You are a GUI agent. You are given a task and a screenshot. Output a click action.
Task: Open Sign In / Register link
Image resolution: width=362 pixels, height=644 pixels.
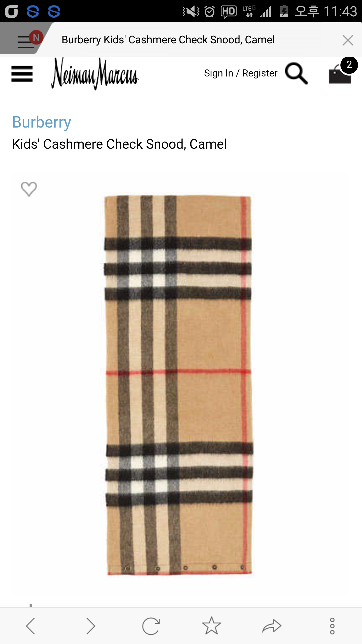tap(241, 73)
